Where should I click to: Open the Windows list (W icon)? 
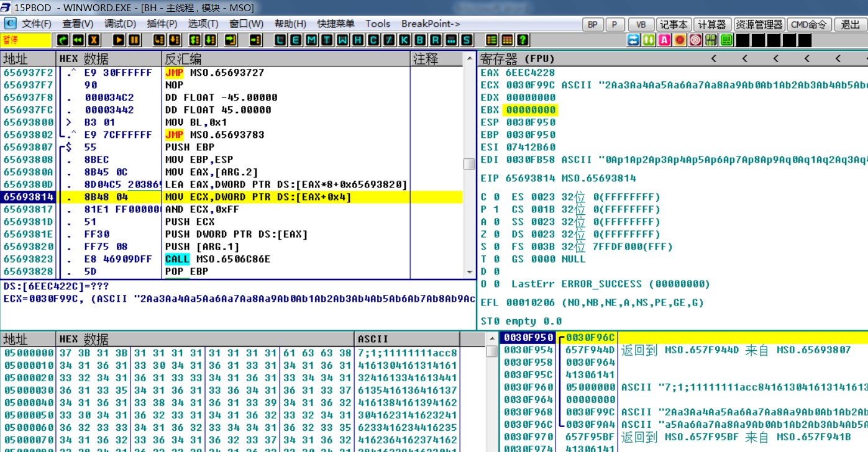[343, 40]
